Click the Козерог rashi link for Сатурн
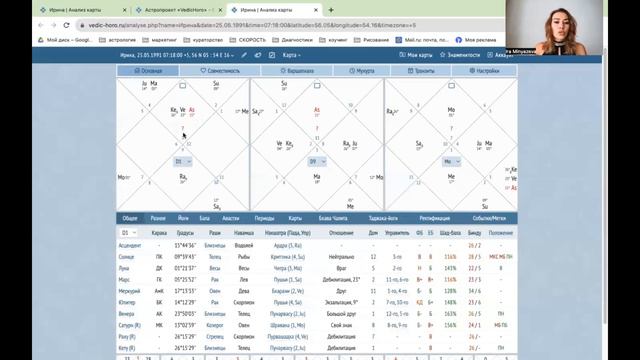 coord(215,325)
